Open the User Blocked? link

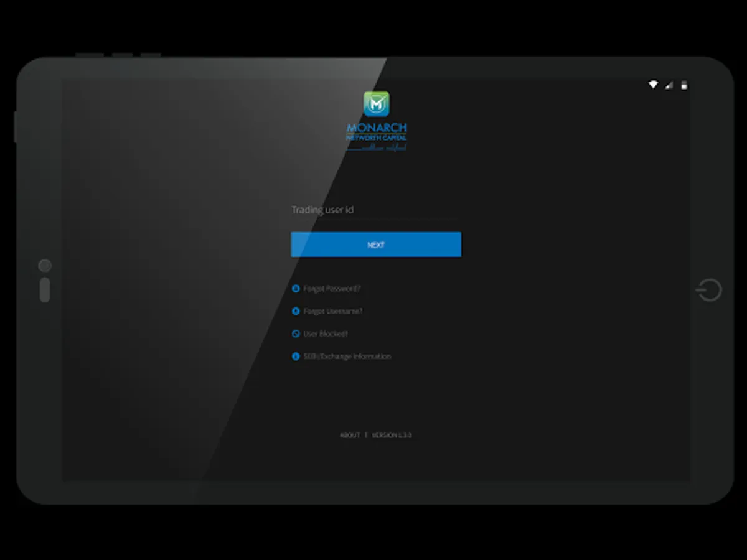[326, 334]
